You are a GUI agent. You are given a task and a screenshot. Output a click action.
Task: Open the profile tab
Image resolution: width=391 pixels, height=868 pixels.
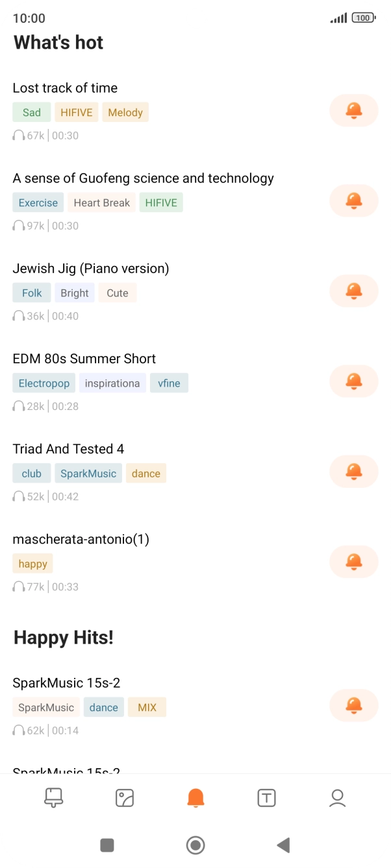tap(337, 798)
